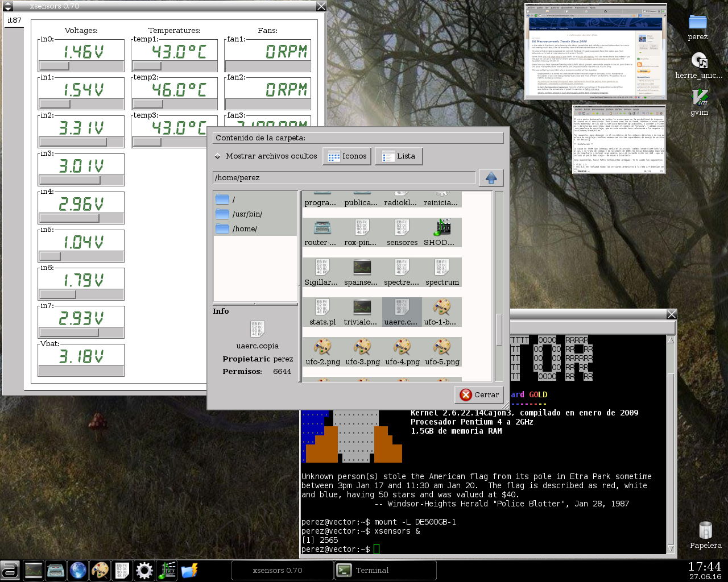The width and height of the screenshot is (728, 582).
Task: Click the 46.0°C reading for temp2
Action: (x=179, y=90)
